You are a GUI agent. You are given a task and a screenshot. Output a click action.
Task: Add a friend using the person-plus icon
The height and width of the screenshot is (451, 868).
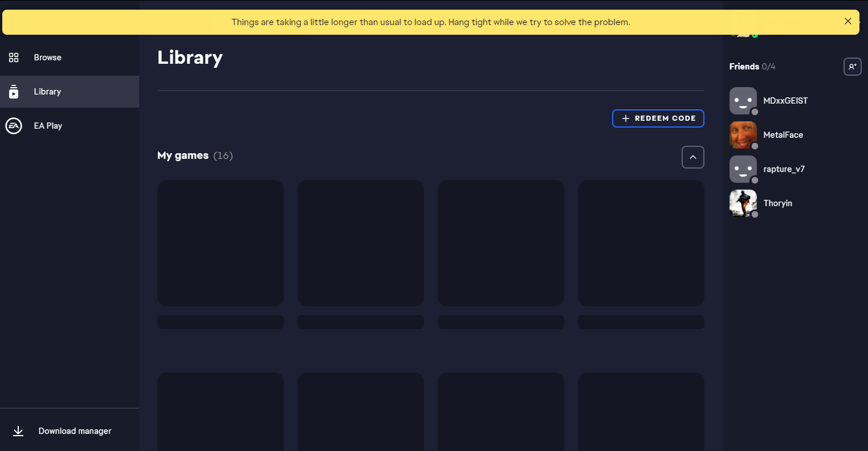[852, 67]
